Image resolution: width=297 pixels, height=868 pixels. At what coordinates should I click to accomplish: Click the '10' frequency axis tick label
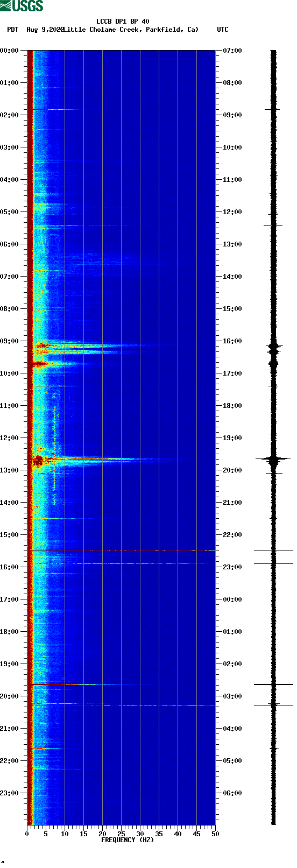tap(65, 834)
